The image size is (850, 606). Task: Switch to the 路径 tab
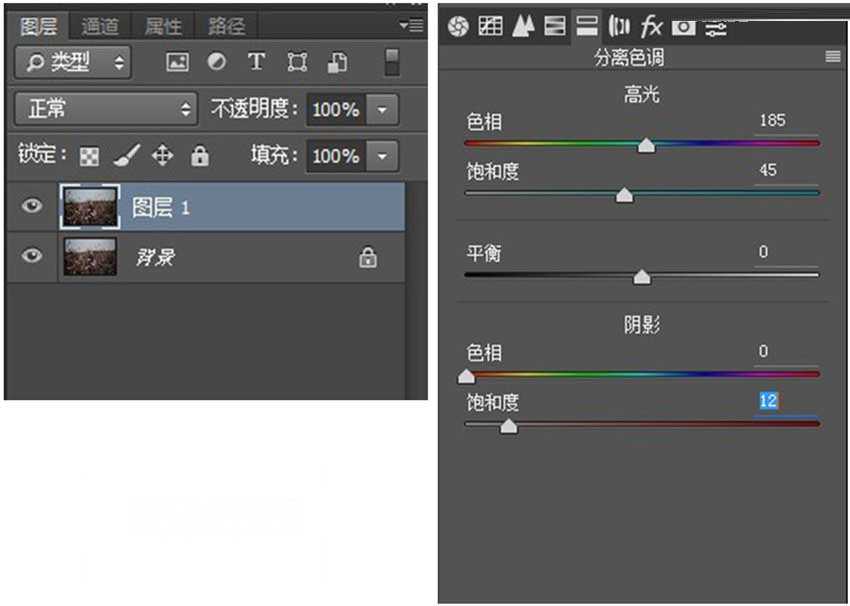[227, 26]
